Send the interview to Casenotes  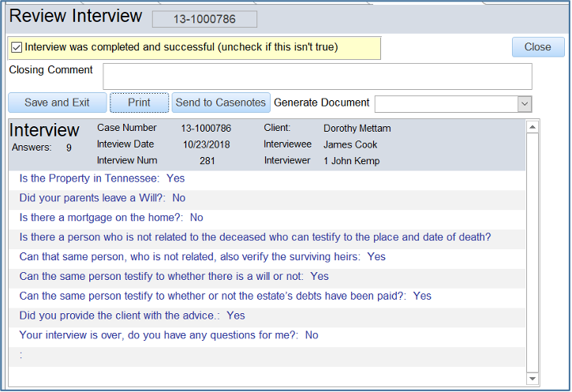tap(221, 103)
